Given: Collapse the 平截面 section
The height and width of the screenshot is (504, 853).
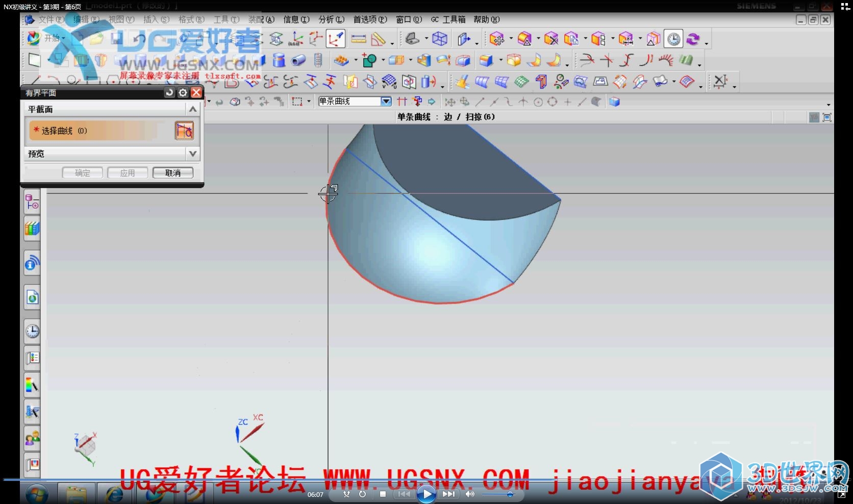Looking at the screenshot, I should pyautogui.click(x=192, y=109).
